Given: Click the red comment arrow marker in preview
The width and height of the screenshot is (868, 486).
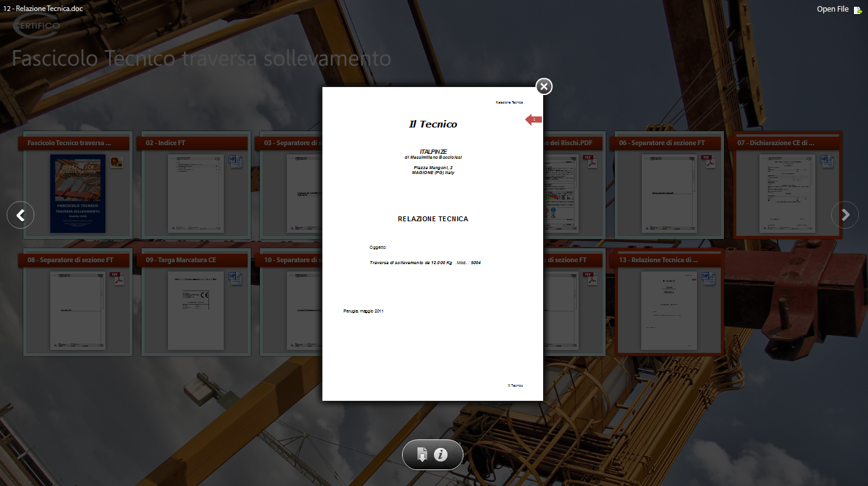Looking at the screenshot, I should (533, 120).
